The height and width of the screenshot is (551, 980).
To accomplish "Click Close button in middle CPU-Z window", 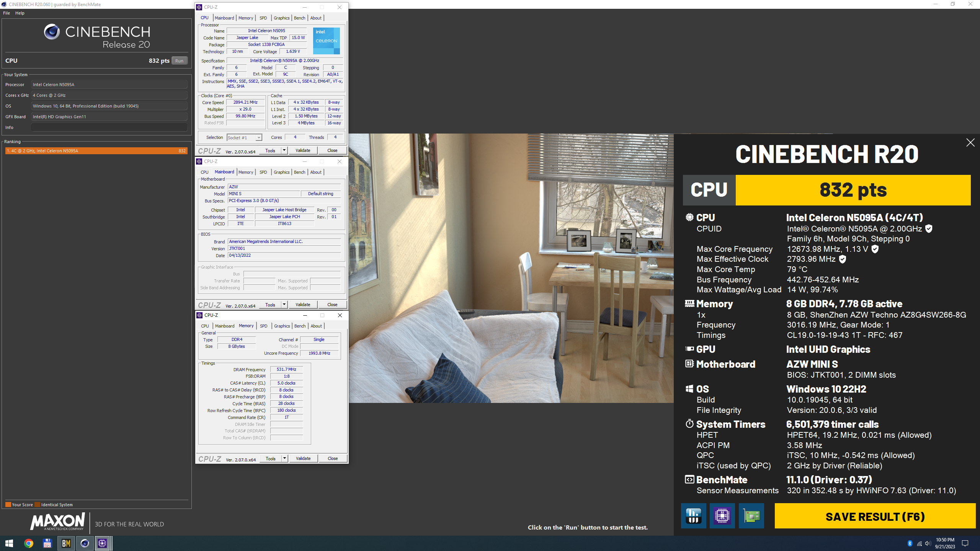I will (332, 305).
